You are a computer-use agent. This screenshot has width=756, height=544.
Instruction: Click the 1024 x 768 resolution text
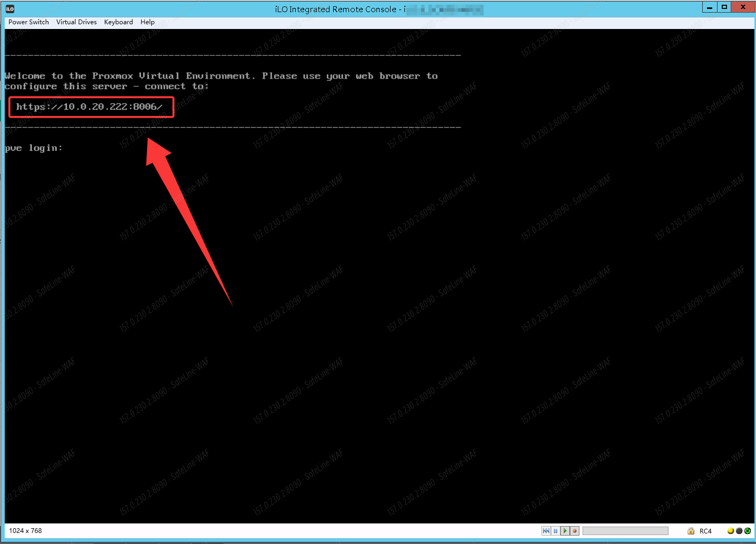click(25, 531)
